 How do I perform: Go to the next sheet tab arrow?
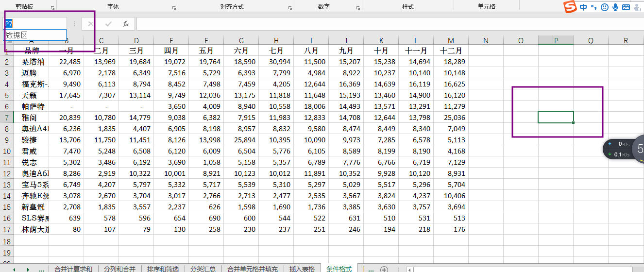(x=28, y=269)
